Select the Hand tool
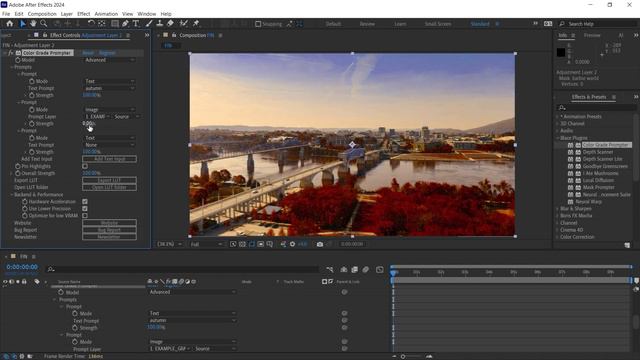 [x=33, y=24]
